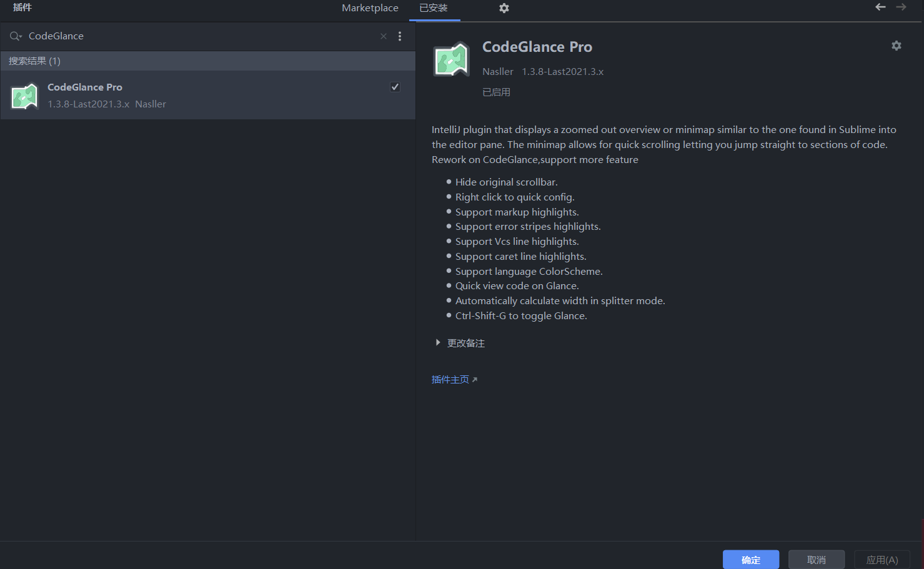The width and height of the screenshot is (924, 569).
Task: Click 'Right click to quick config.' bullet
Action: pos(515,197)
